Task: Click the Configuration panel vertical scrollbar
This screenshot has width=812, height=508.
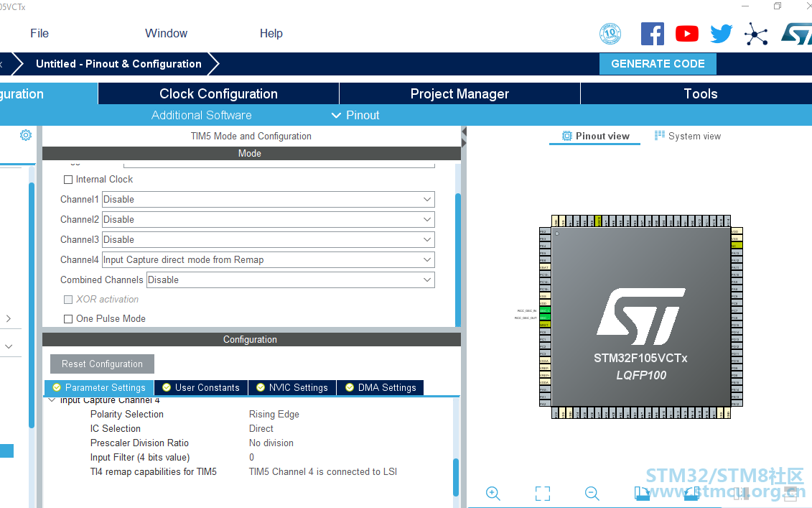Action: [x=456, y=477]
